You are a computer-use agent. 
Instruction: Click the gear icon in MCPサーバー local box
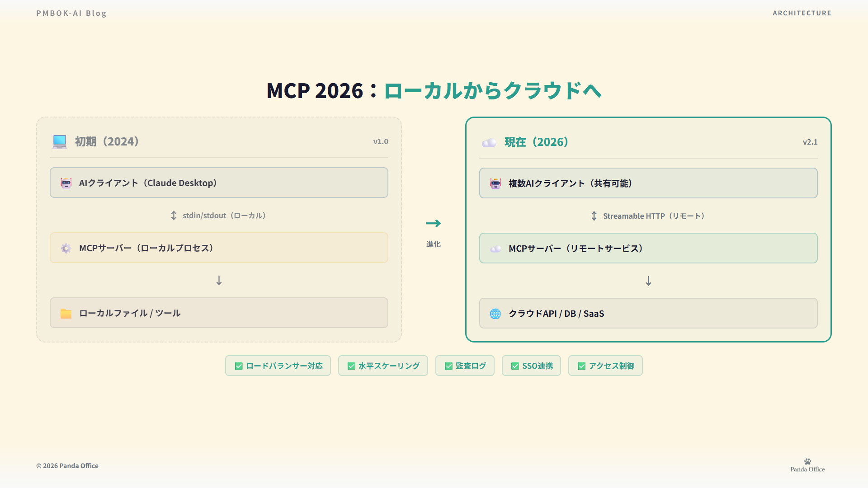[x=66, y=248]
